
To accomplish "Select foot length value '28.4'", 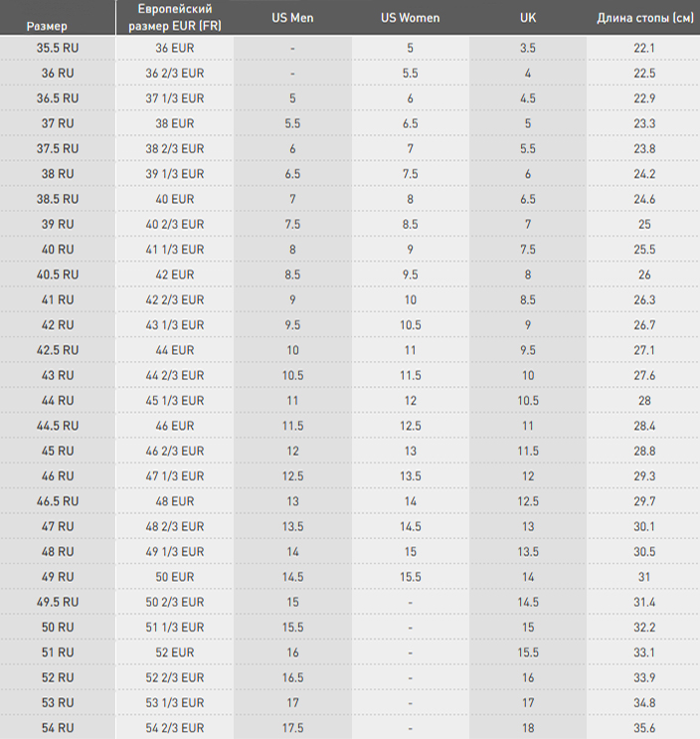I will click(x=644, y=426).
